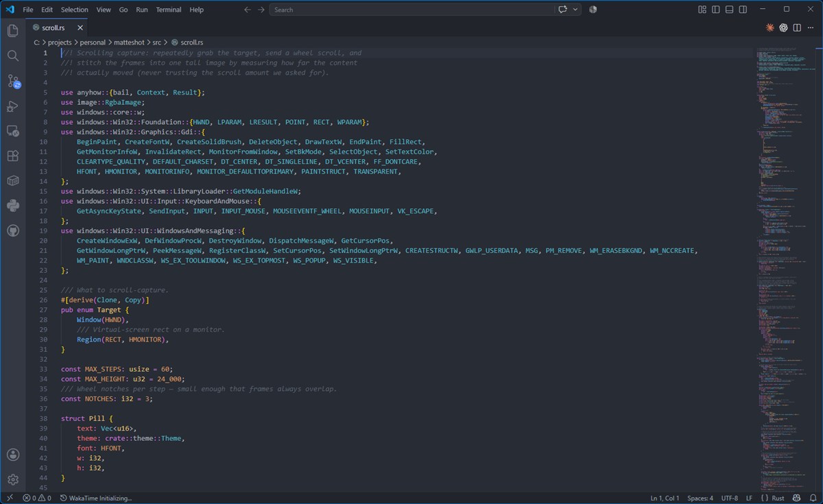Open the Remote Explorer view
Image resolution: width=823 pixels, height=504 pixels.
[x=12, y=131]
